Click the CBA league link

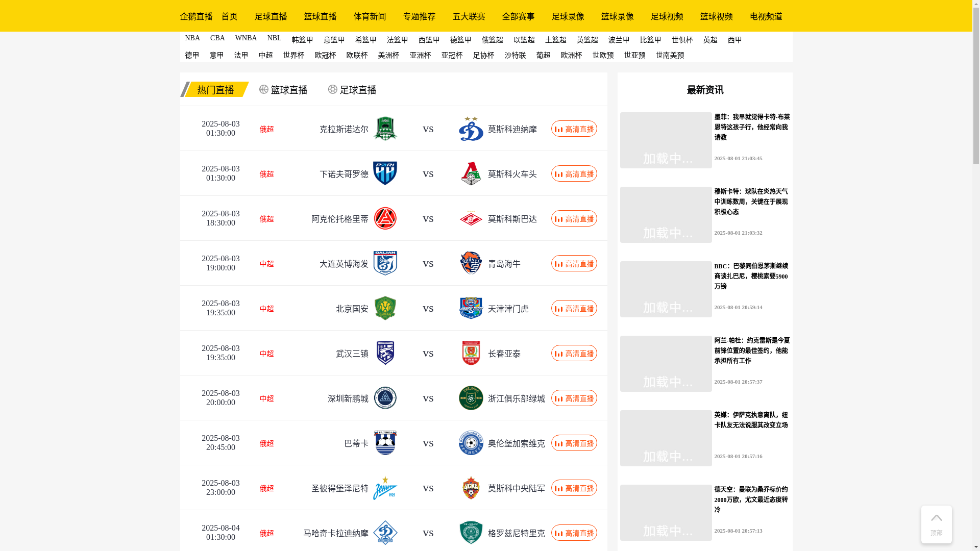[x=217, y=38]
